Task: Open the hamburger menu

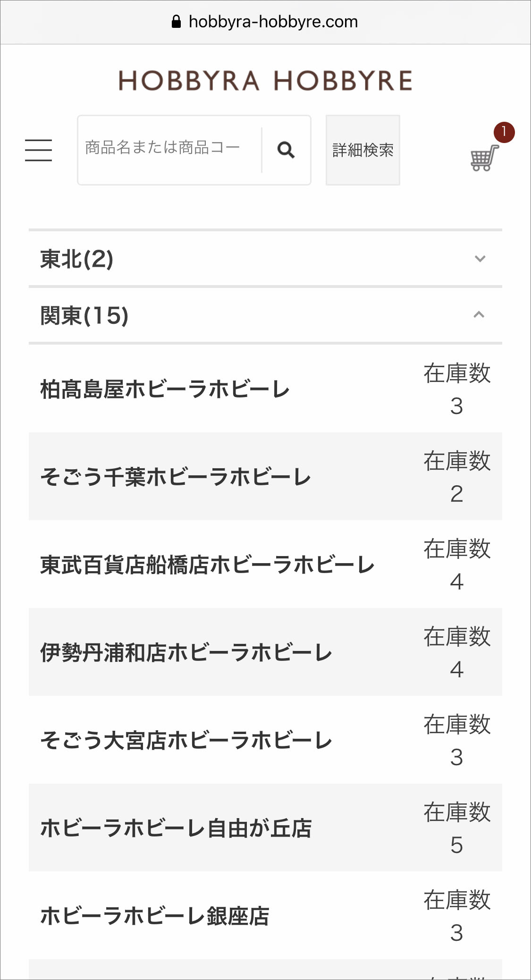Action: point(38,150)
